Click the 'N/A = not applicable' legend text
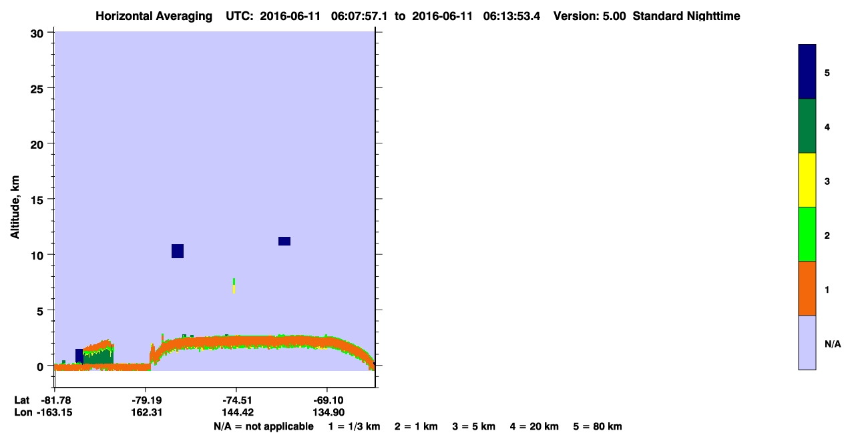Screen dimensions: 868x445 tap(263, 426)
